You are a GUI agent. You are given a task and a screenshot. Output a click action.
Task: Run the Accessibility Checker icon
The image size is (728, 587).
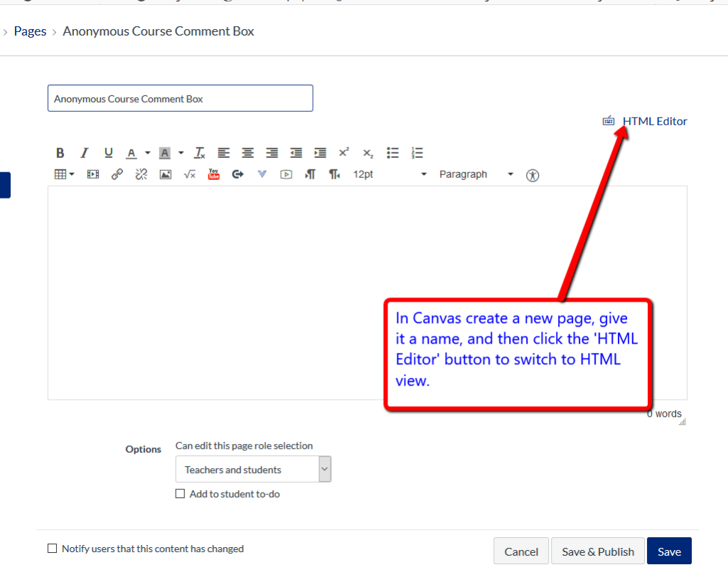pyautogui.click(x=532, y=174)
